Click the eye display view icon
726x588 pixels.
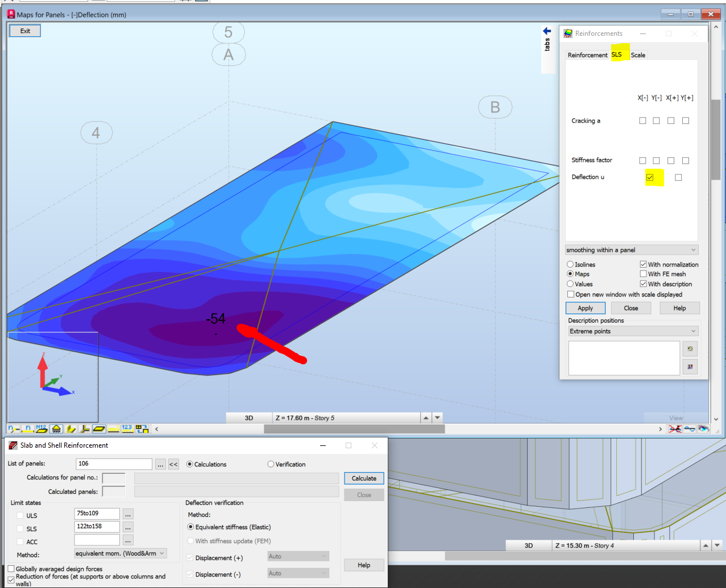tap(704, 429)
